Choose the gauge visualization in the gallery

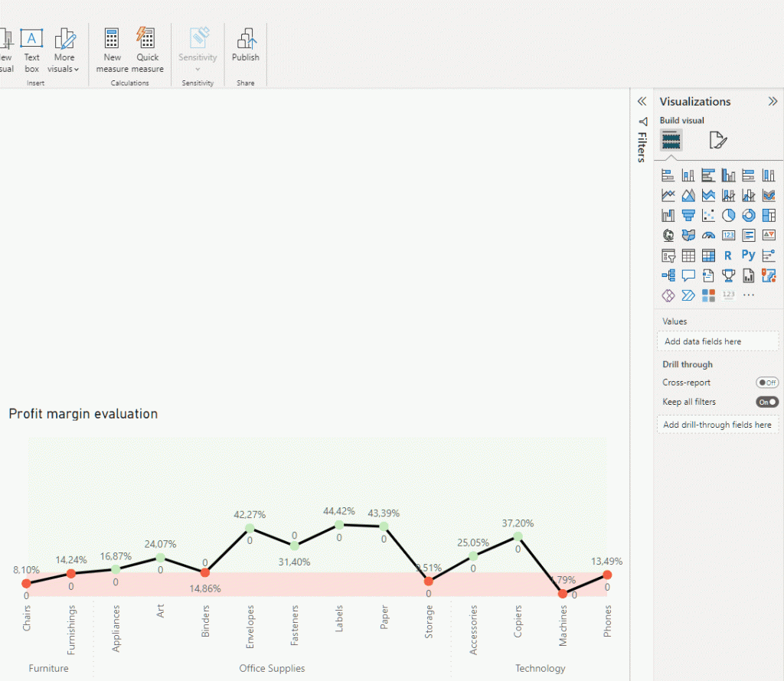[708, 235]
